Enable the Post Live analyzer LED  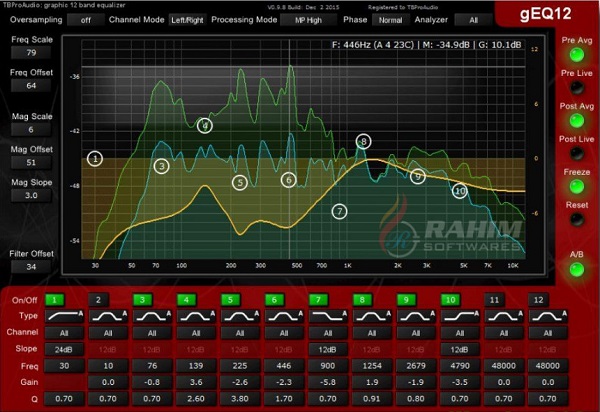pos(577,154)
